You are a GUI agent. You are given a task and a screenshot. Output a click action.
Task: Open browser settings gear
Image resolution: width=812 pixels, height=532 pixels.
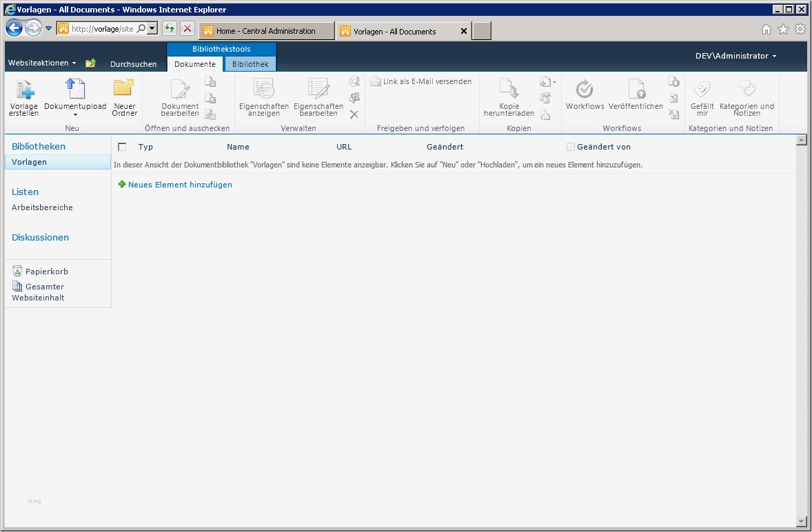point(800,30)
